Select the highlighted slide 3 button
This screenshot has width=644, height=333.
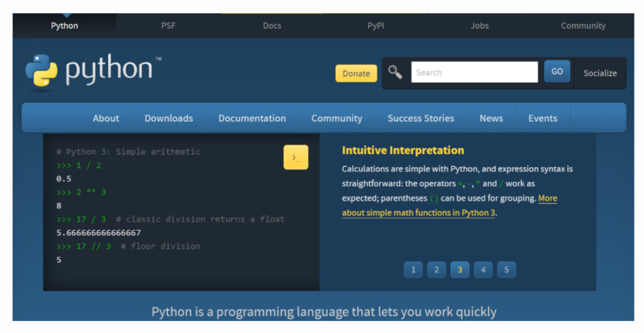click(460, 270)
